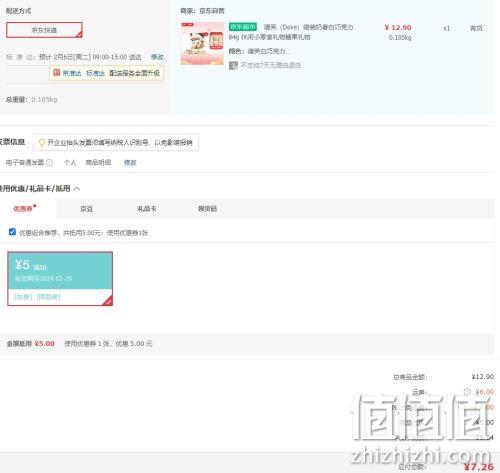Screen dimensions: 500x473
Task: Click the info icon beside 电子普通发票
Action: coord(49,162)
